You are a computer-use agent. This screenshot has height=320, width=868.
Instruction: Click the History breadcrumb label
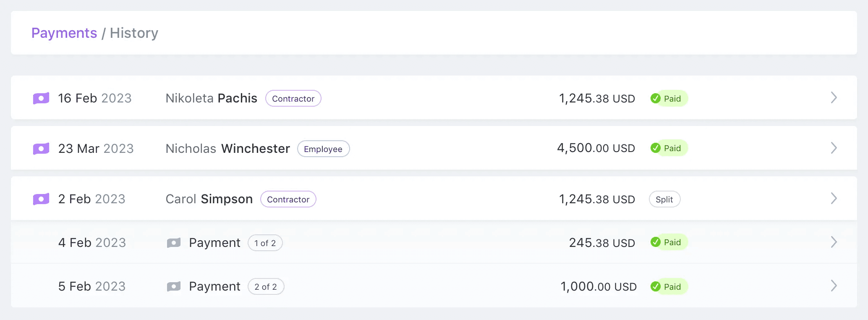(133, 33)
